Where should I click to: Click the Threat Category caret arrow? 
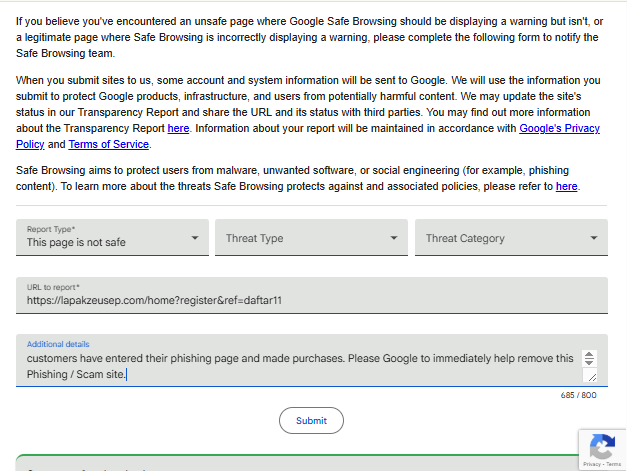pos(594,238)
